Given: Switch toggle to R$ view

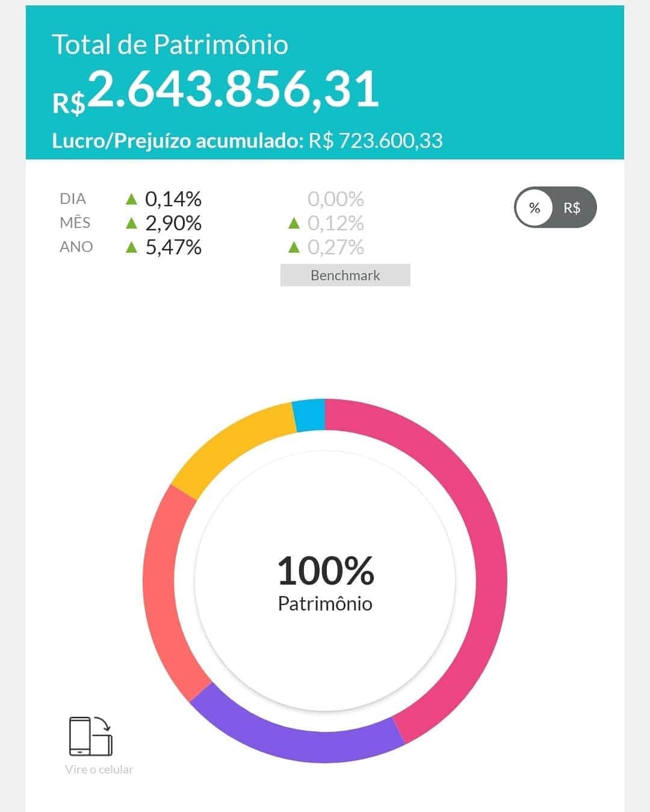Looking at the screenshot, I should tap(572, 208).
